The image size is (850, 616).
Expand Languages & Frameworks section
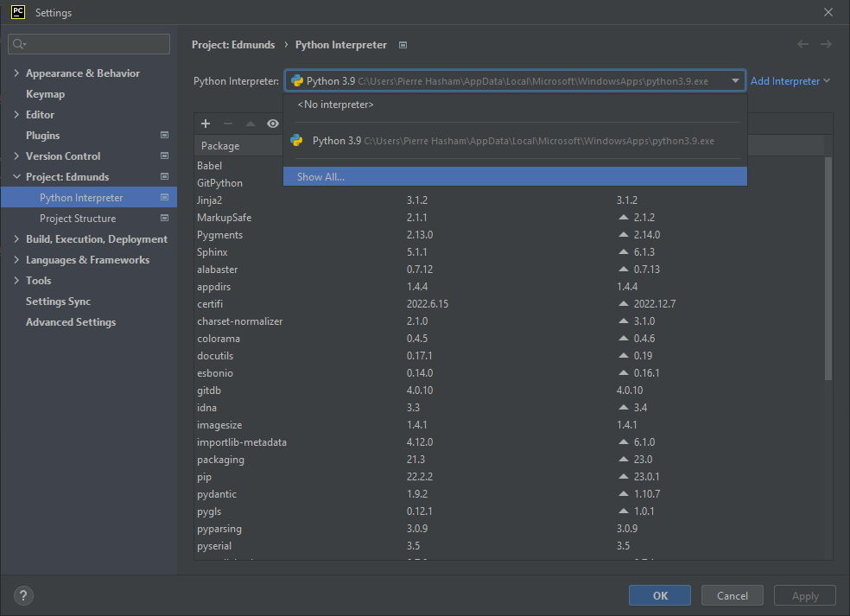pyautogui.click(x=16, y=260)
